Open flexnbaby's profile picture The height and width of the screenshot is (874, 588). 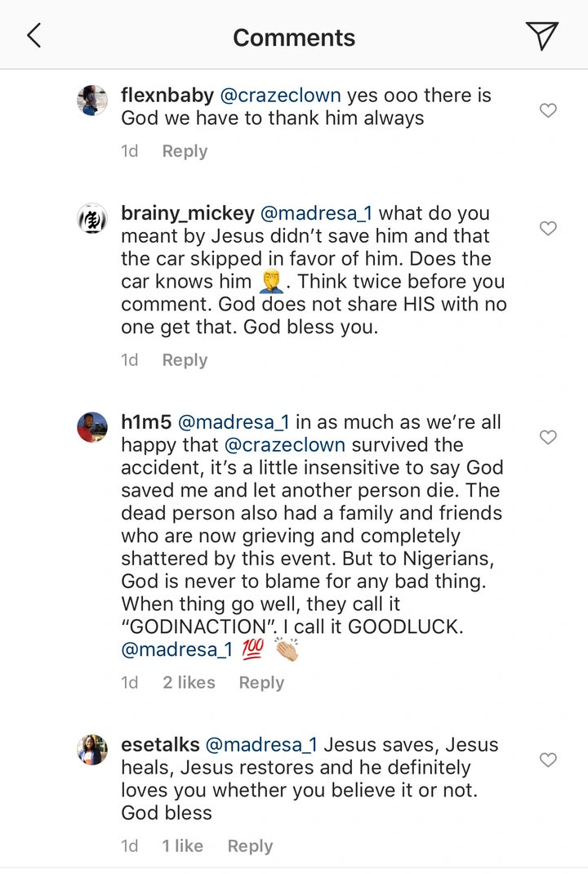[x=92, y=100]
